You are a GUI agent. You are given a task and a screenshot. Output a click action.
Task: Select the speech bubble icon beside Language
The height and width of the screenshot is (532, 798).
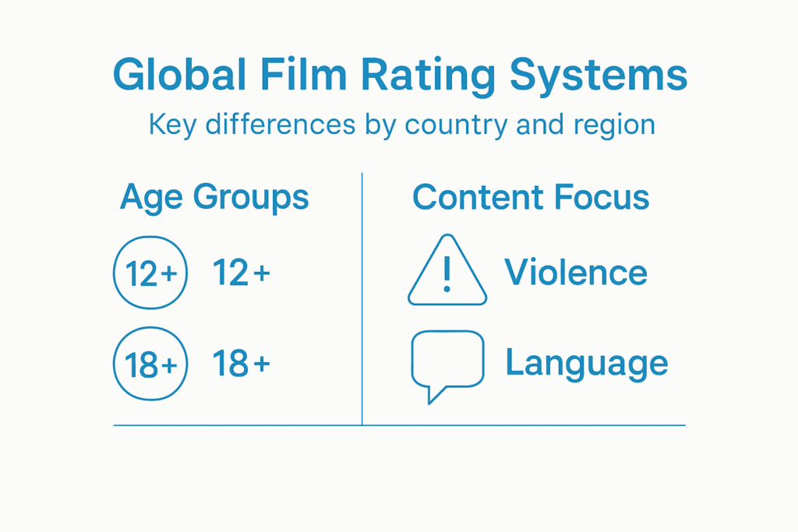pyautogui.click(x=447, y=363)
